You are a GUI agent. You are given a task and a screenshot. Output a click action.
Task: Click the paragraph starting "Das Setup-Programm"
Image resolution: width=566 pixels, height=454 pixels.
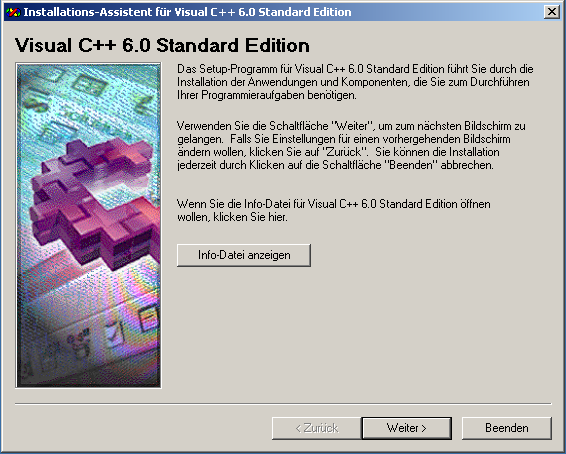(x=355, y=82)
